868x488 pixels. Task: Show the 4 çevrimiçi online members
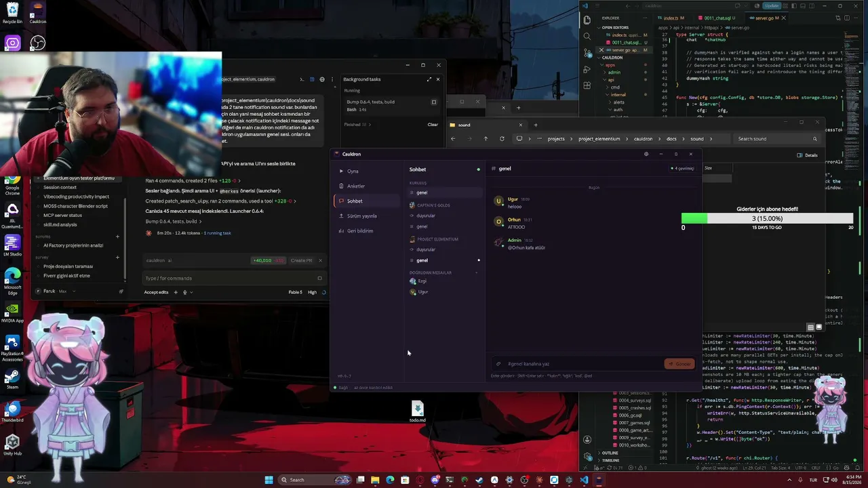click(x=684, y=168)
